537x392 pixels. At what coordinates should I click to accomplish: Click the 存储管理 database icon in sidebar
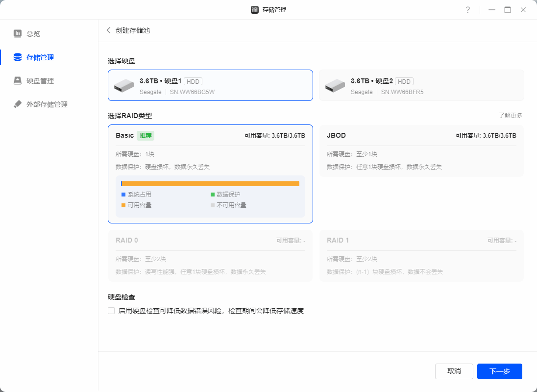pyautogui.click(x=18, y=57)
